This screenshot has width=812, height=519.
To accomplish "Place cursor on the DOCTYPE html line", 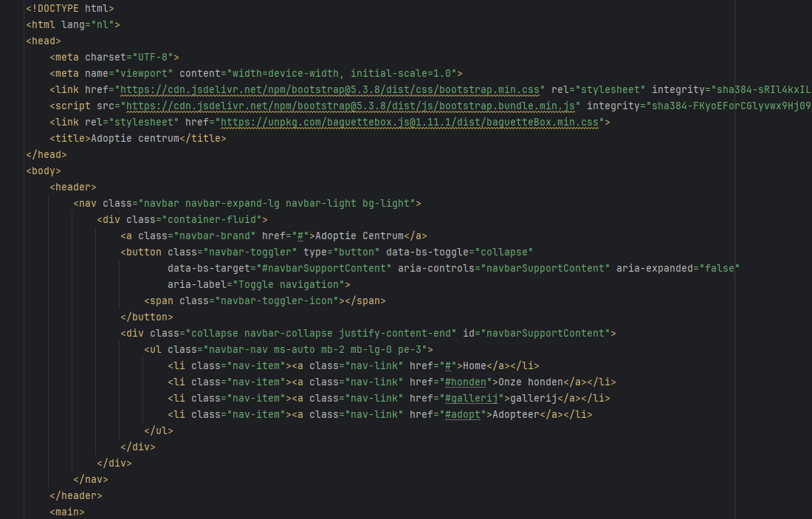I will [x=70, y=8].
